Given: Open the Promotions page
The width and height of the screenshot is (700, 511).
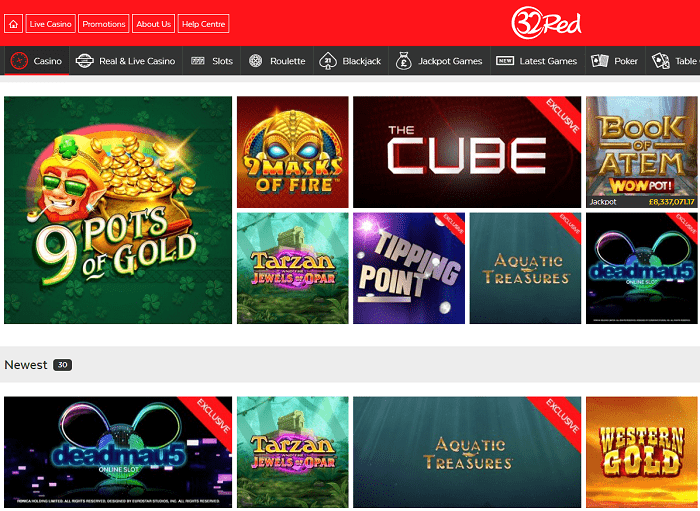Looking at the screenshot, I should coord(104,24).
